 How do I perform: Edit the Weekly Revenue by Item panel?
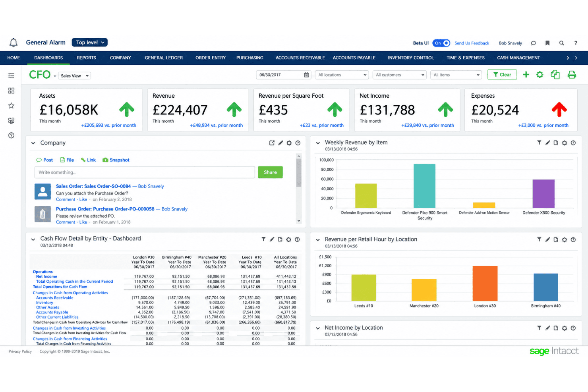point(547,143)
